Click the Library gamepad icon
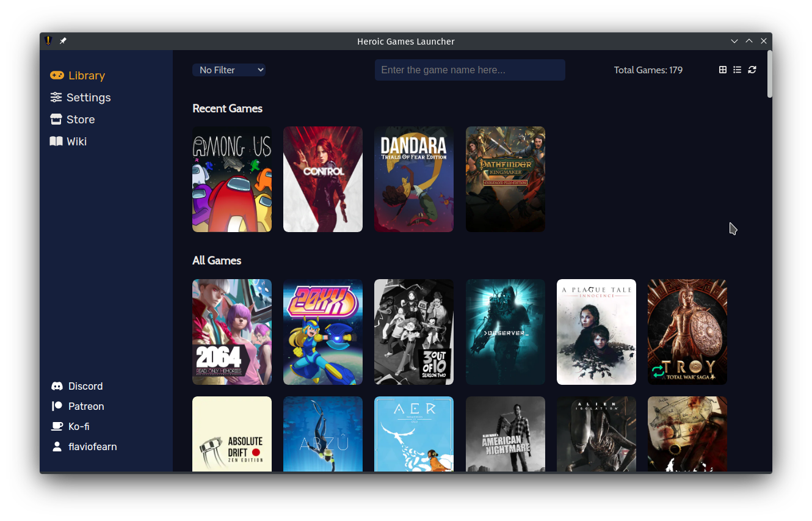The width and height of the screenshot is (812, 521). (x=57, y=75)
